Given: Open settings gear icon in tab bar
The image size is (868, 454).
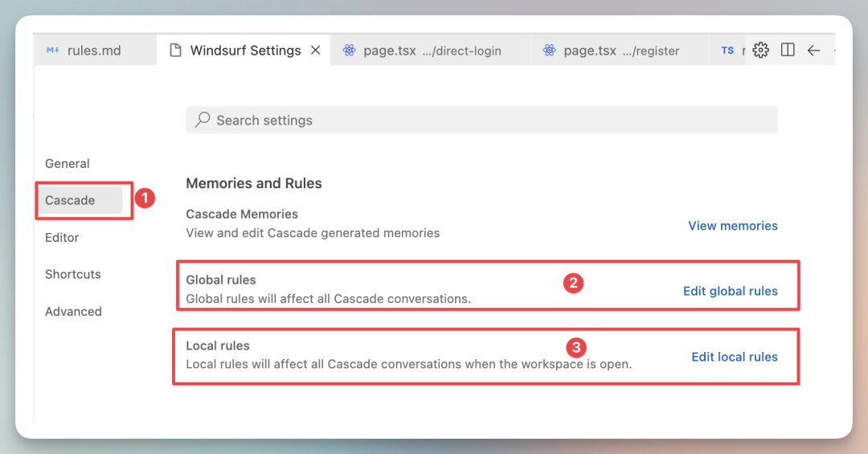Looking at the screenshot, I should coord(760,50).
